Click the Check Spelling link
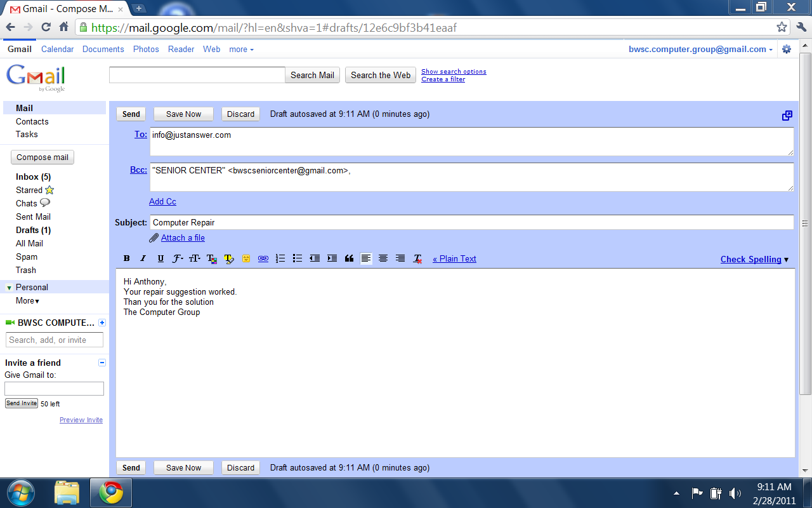 pyautogui.click(x=751, y=259)
